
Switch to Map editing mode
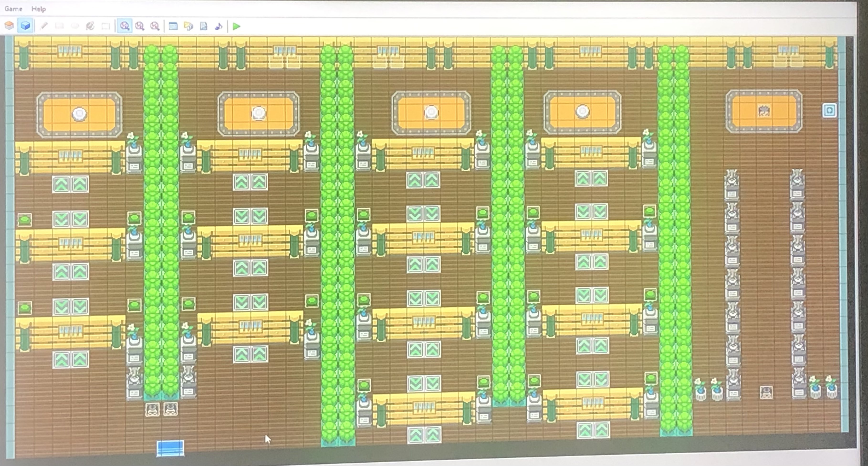click(x=9, y=26)
